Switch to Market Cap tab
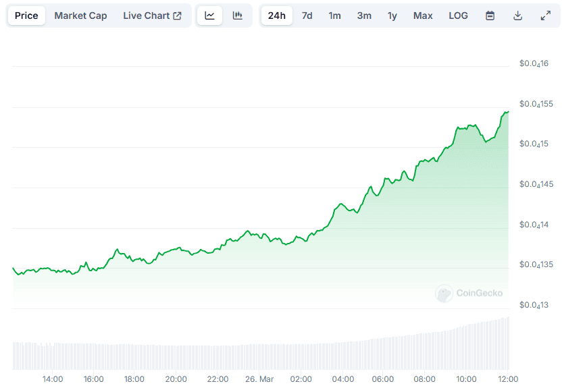Viewport: 562px width, 392px height. click(80, 16)
